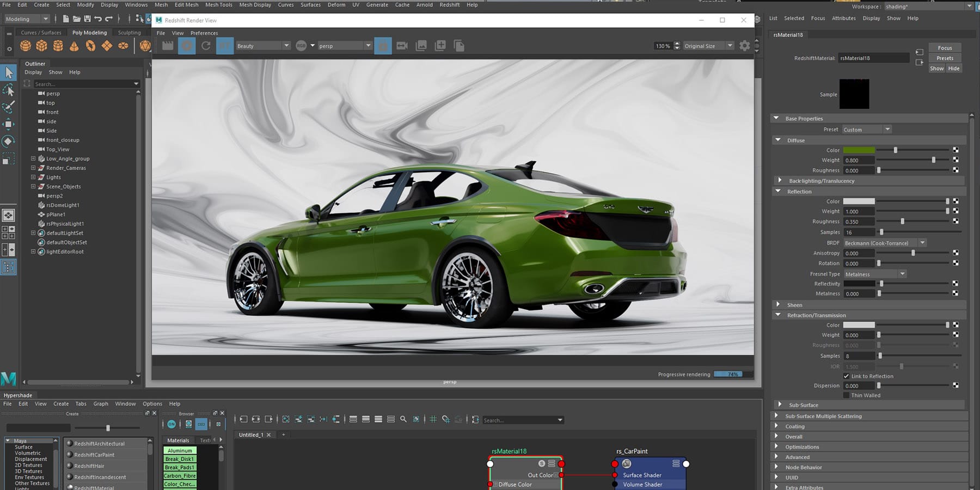980x490 pixels.
Task: Enable the Thin Walled checkbox
Action: pyautogui.click(x=846, y=395)
